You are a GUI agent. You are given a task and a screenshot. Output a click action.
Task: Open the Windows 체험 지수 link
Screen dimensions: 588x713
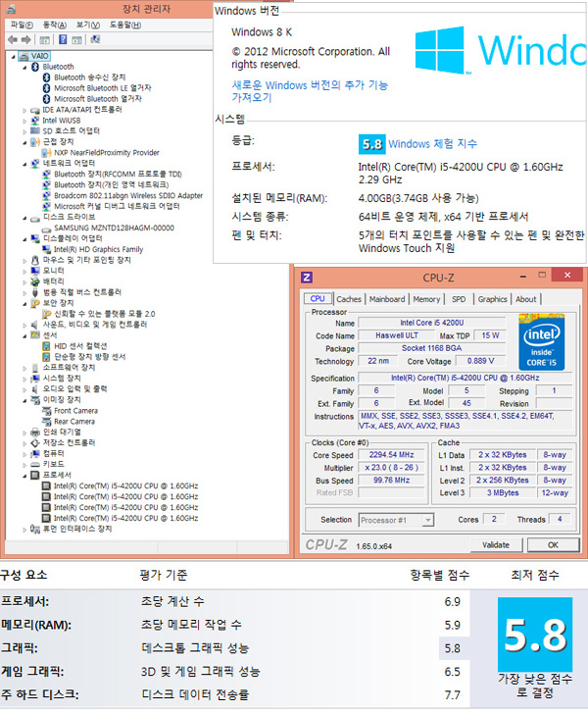pos(432,144)
